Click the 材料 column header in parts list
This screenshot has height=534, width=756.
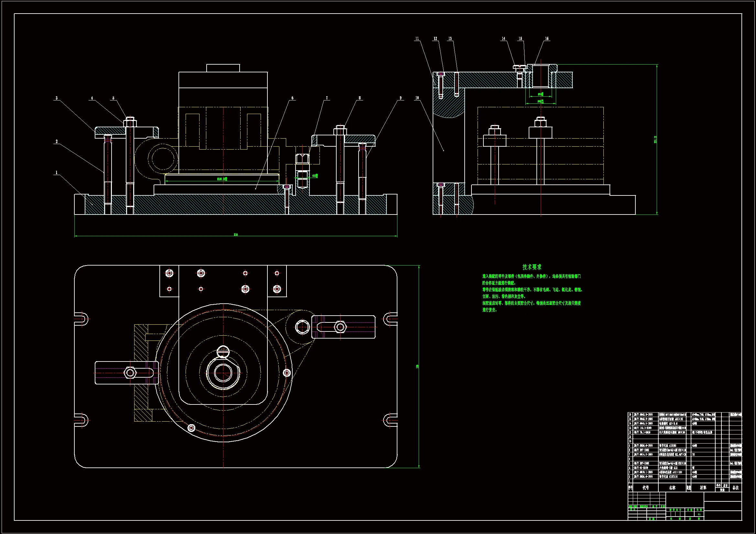point(703,487)
